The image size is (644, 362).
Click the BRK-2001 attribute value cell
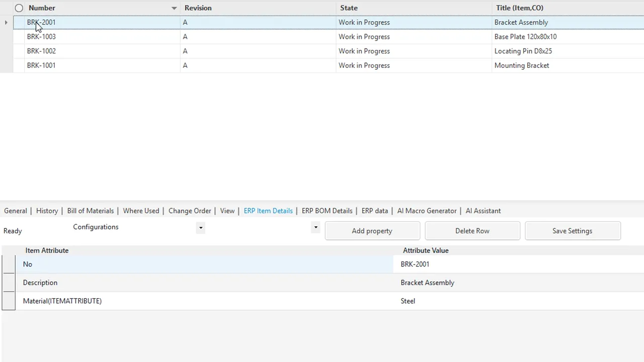pyautogui.click(x=519, y=264)
